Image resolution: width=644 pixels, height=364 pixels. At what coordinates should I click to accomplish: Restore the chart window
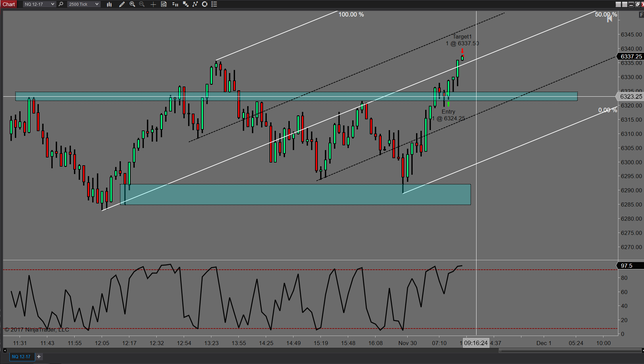point(637,4)
